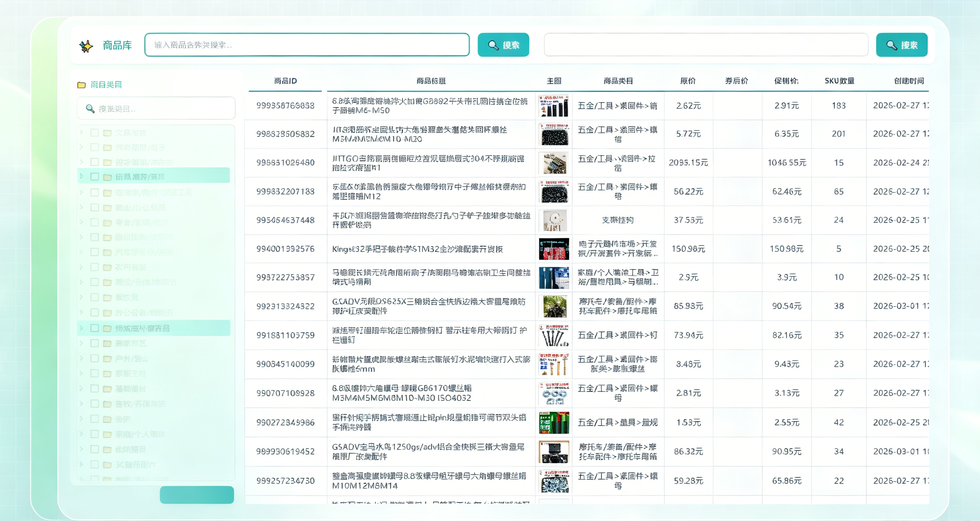Tick the checkbox of the first category tree row
This screenshot has width=980, height=521.
pyautogui.click(x=95, y=132)
